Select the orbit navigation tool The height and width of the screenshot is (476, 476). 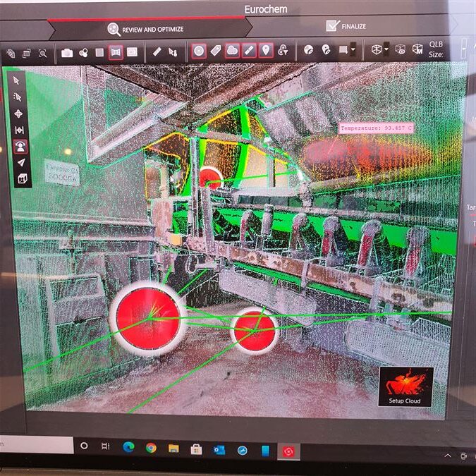point(18,114)
